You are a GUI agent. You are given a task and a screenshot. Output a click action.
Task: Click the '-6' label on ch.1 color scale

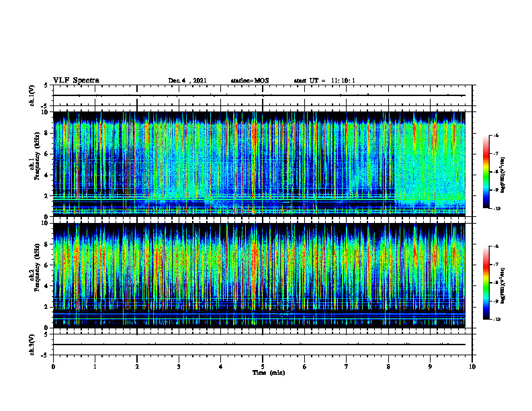point(496,136)
